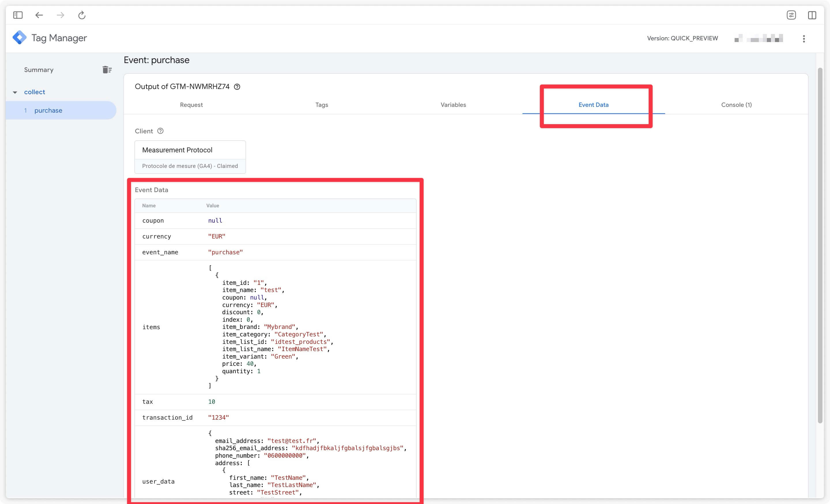Click the price: 40 line
Viewport: 830px width, 504px height.
tap(239, 364)
